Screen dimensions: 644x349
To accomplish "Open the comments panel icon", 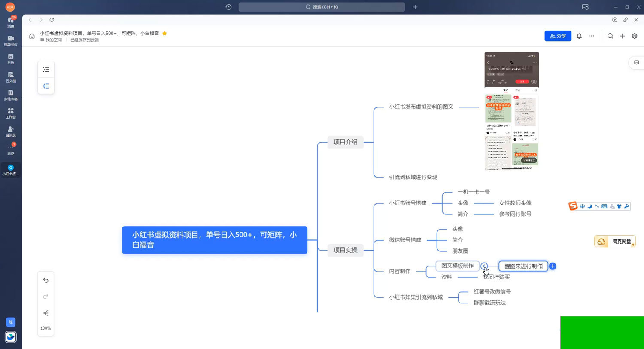I will 636,62.
